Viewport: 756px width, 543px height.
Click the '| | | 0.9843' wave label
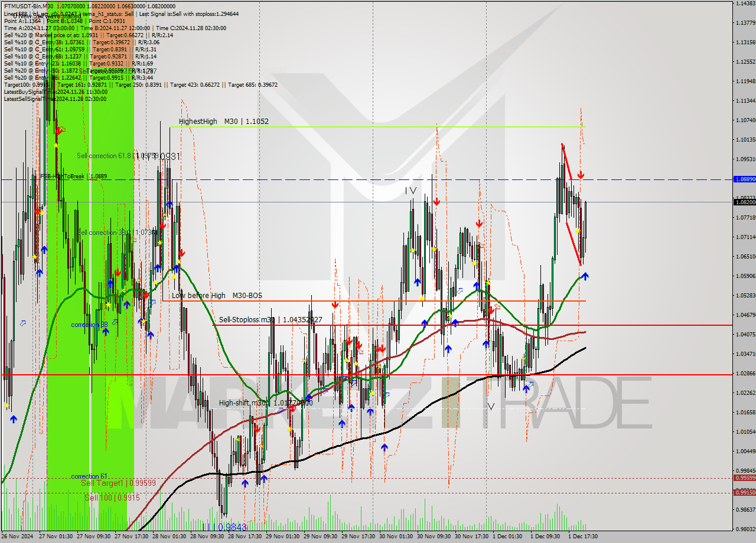(x=224, y=526)
